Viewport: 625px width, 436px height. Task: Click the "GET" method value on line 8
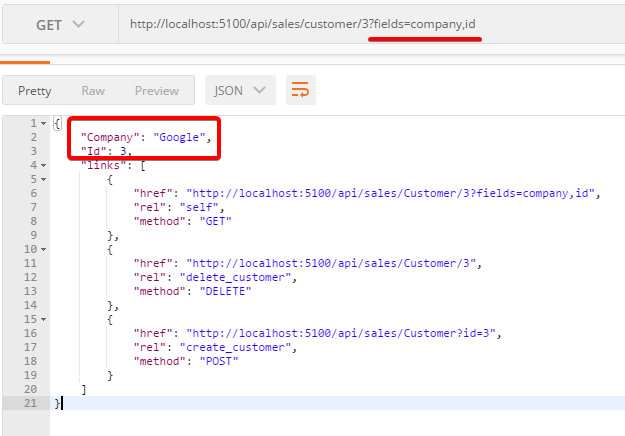coord(215,221)
